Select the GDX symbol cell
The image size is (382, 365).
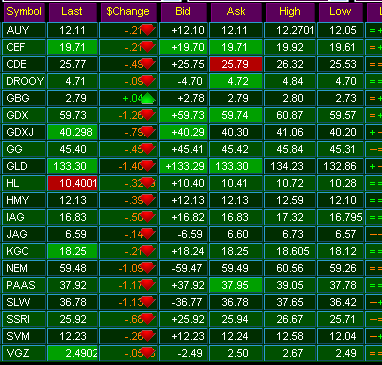tap(24, 115)
